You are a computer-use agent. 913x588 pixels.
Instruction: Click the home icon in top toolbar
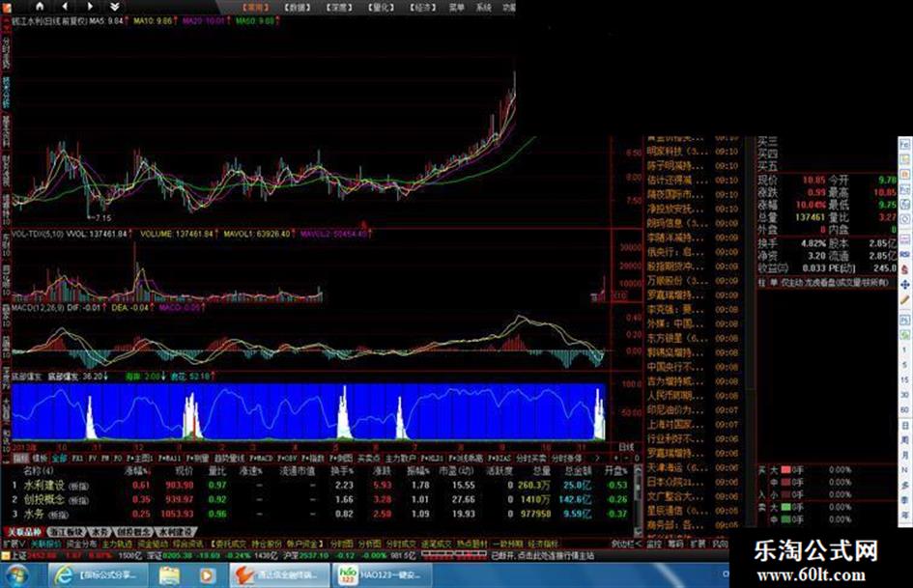coord(40,7)
